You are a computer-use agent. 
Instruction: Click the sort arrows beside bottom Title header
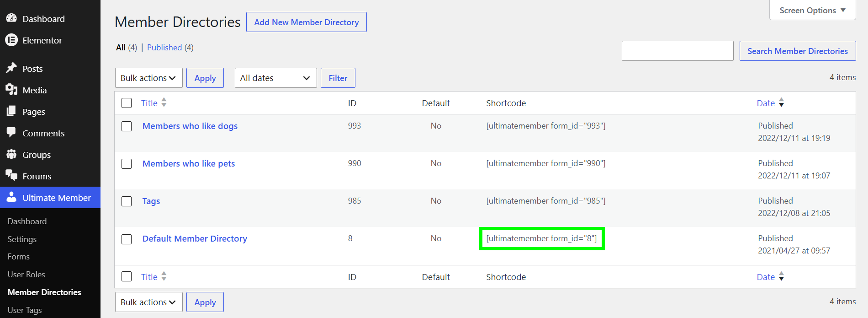click(x=164, y=276)
